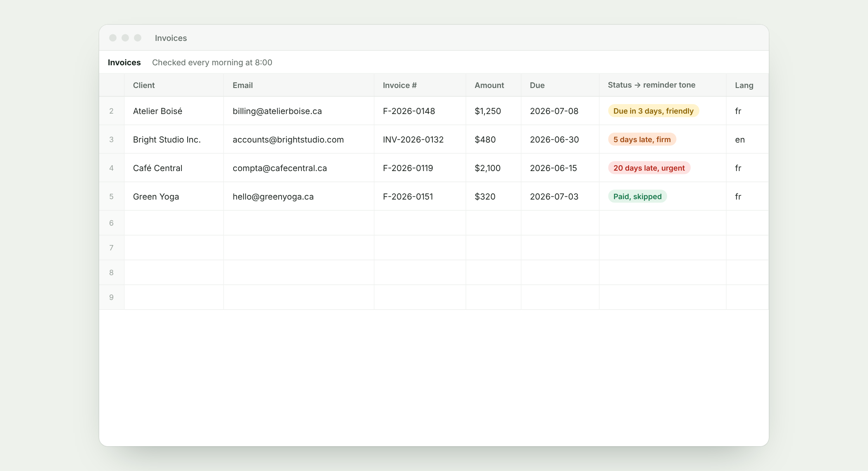Viewport: 868px width, 471px height.
Task: Select row number 6 header
Action: (x=112, y=223)
